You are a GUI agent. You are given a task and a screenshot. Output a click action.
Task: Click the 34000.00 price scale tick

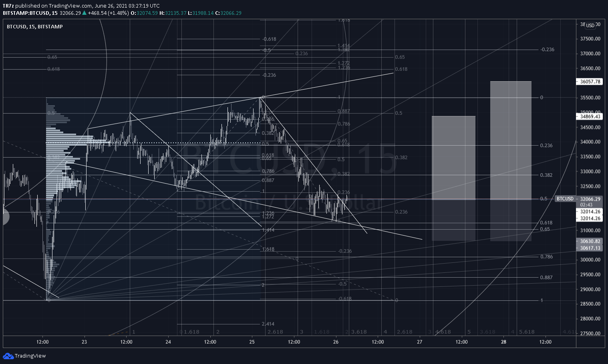pos(590,142)
